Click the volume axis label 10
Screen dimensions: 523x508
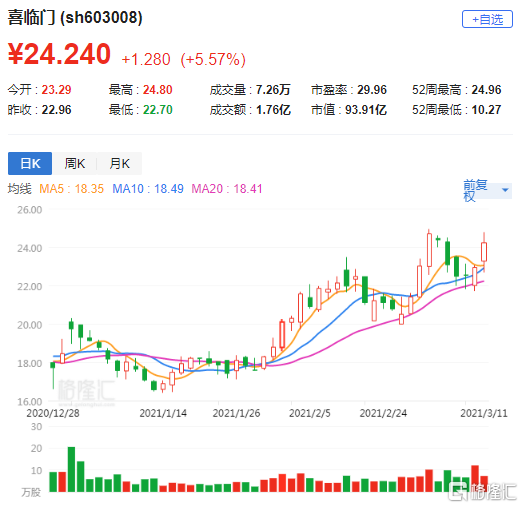pos(36,471)
